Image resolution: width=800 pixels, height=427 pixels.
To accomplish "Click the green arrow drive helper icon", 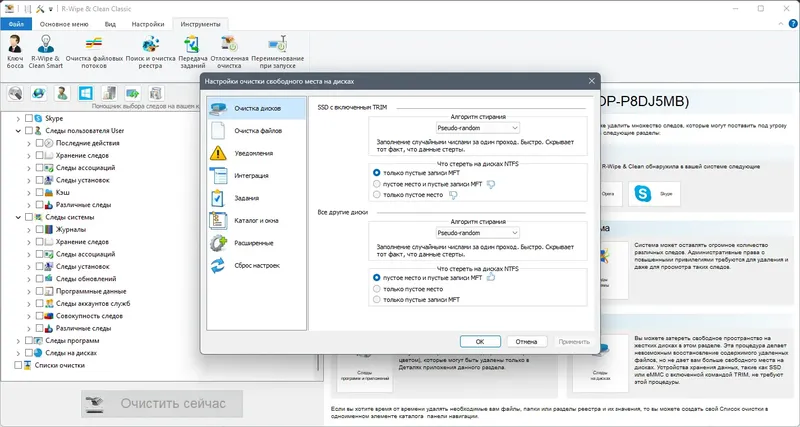I will tap(133, 93).
